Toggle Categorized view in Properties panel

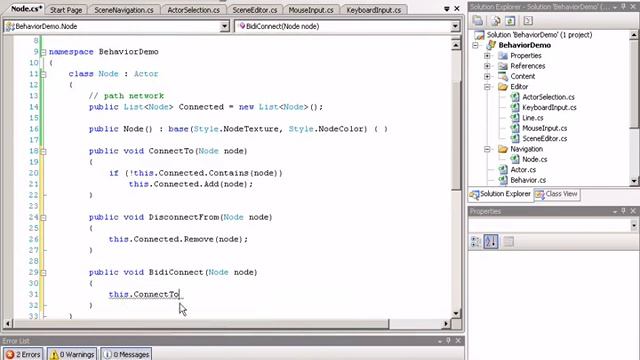click(x=476, y=242)
